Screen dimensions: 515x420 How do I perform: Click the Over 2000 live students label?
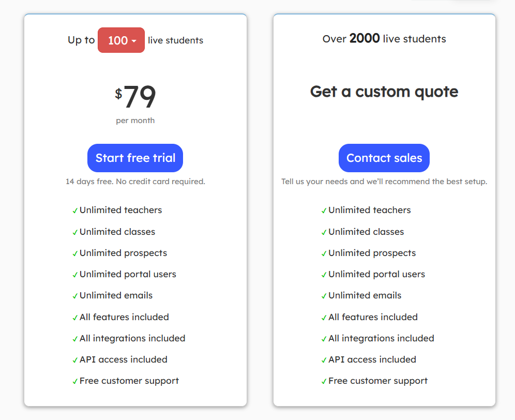coord(384,39)
